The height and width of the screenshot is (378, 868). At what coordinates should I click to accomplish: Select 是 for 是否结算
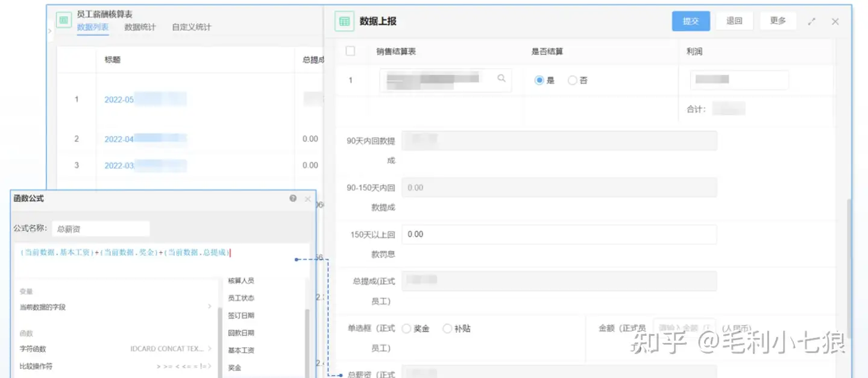coord(539,80)
